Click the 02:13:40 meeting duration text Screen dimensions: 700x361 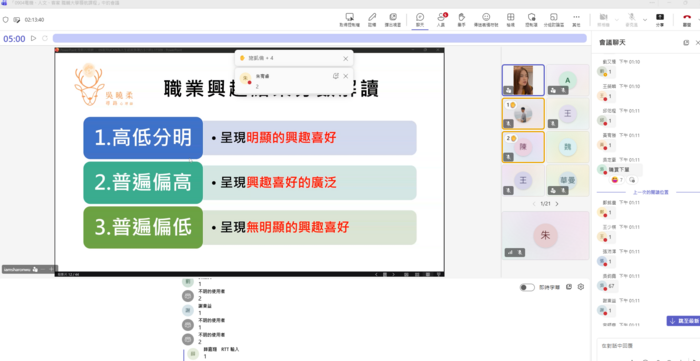[34, 20]
